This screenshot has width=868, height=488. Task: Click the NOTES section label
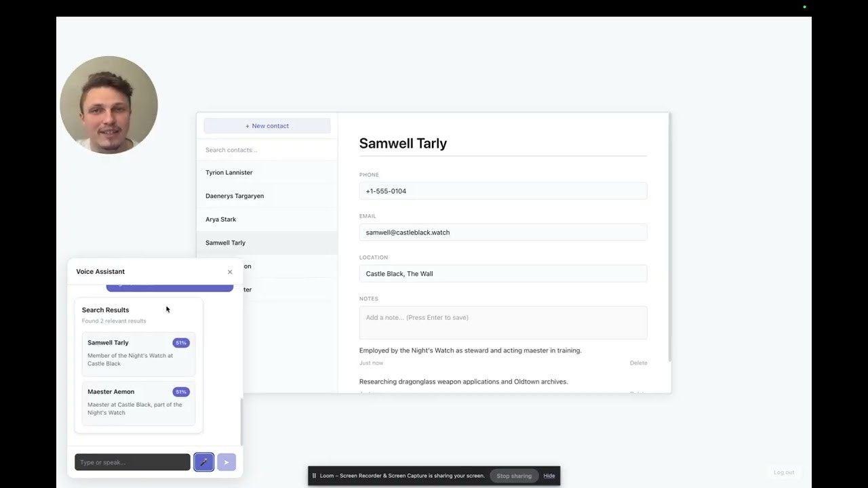click(x=369, y=299)
